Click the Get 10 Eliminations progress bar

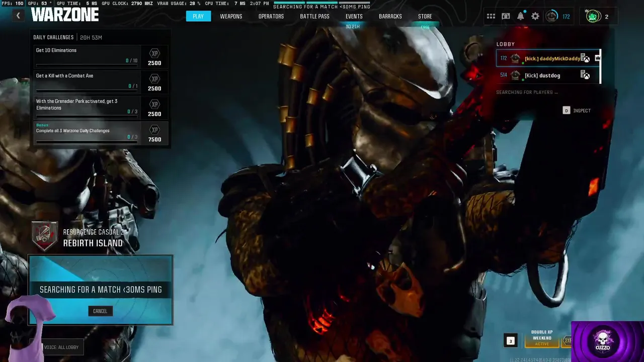coord(86,65)
